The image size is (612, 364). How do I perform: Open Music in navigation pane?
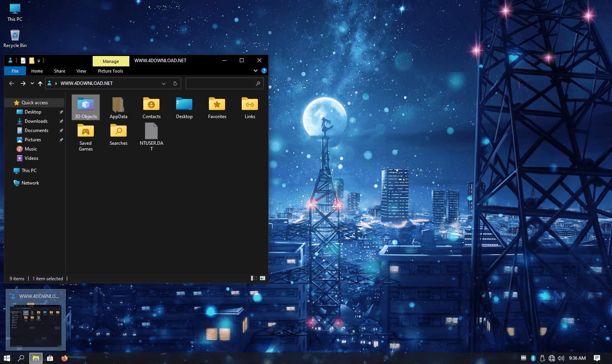31,149
